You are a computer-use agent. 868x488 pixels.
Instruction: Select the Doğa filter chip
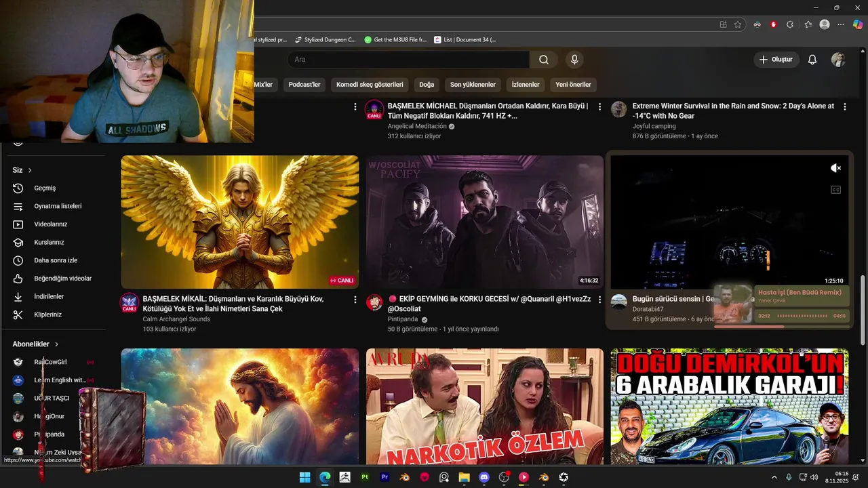click(427, 85)
